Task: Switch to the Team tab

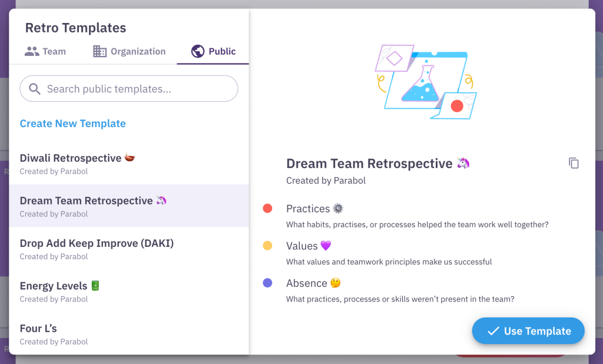Action: coord(45,51)
